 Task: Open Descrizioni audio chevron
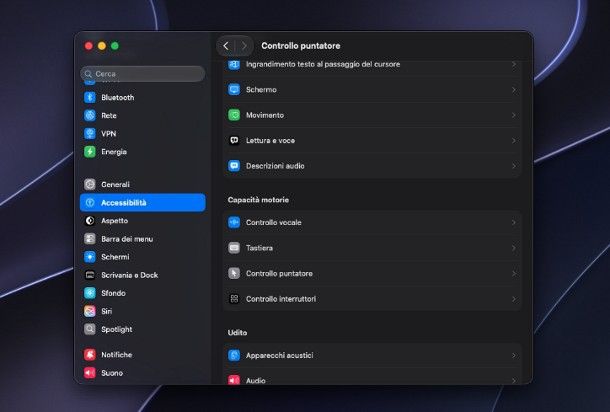pos(514,166)
